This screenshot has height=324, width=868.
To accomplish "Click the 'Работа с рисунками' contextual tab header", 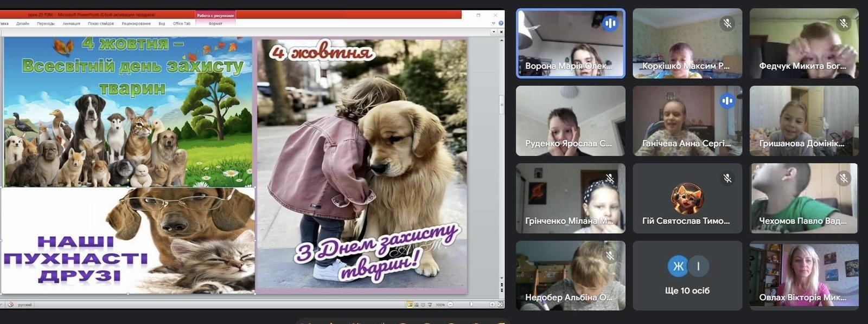I will (x=215, y=16).
